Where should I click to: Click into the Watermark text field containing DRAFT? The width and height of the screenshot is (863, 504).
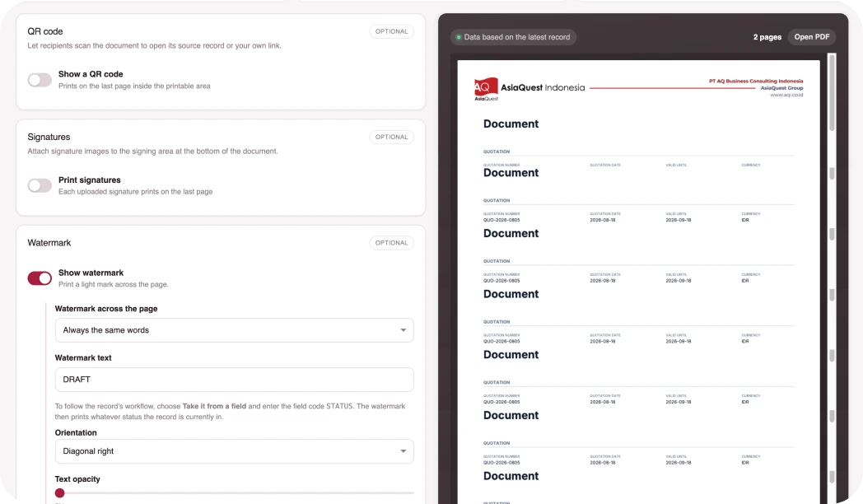(x=234, y=380)
